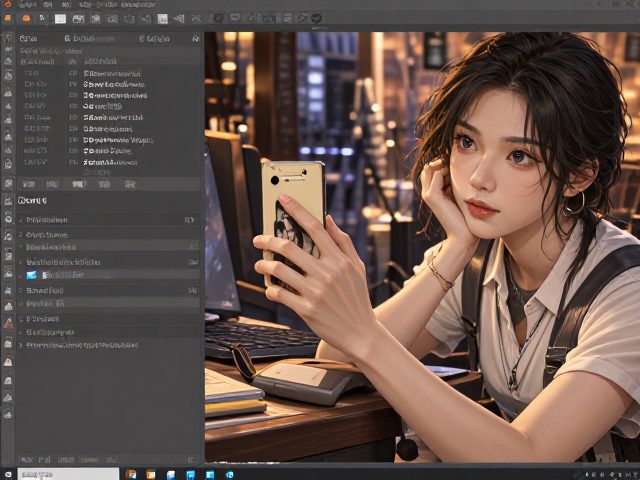The height and width of the screenshot is (480, 640).
Task: Select the blue thumbnail row in the panel
Action: [109, 275]
